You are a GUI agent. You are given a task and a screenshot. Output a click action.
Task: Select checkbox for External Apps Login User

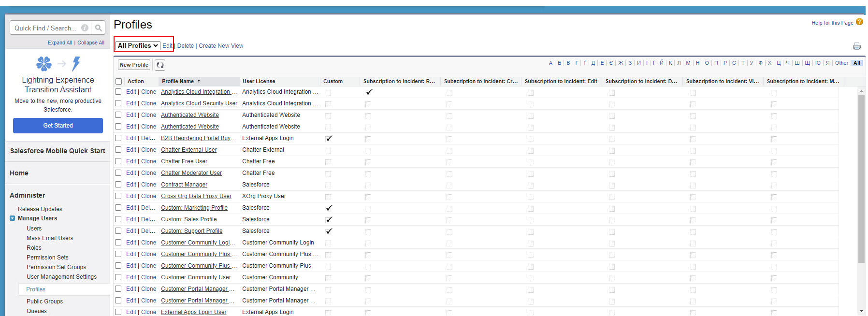tap(118, 312)
